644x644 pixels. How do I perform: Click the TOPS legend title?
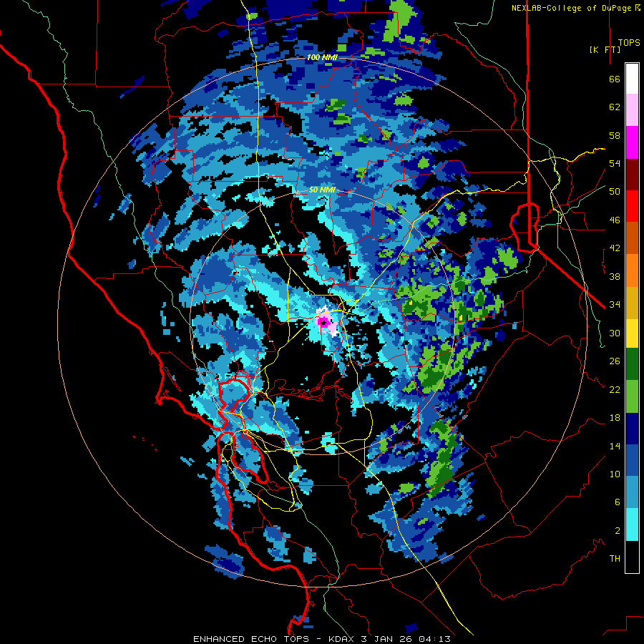pos(629,43)
